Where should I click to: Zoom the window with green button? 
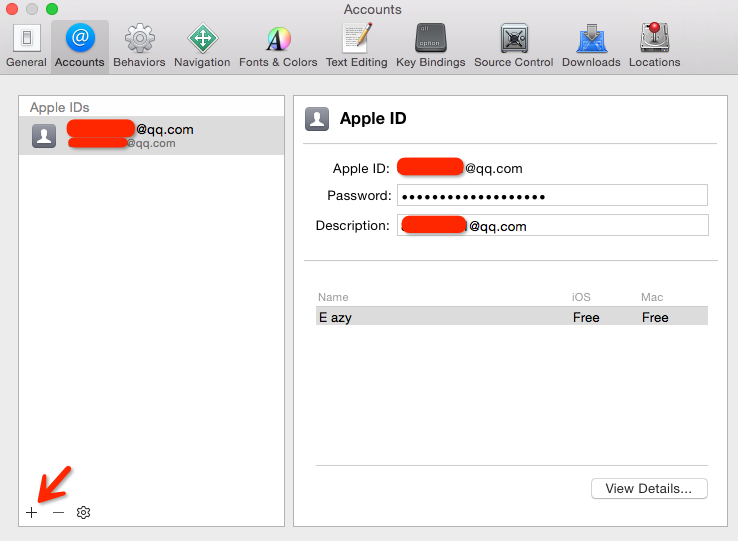coord(52,9)
